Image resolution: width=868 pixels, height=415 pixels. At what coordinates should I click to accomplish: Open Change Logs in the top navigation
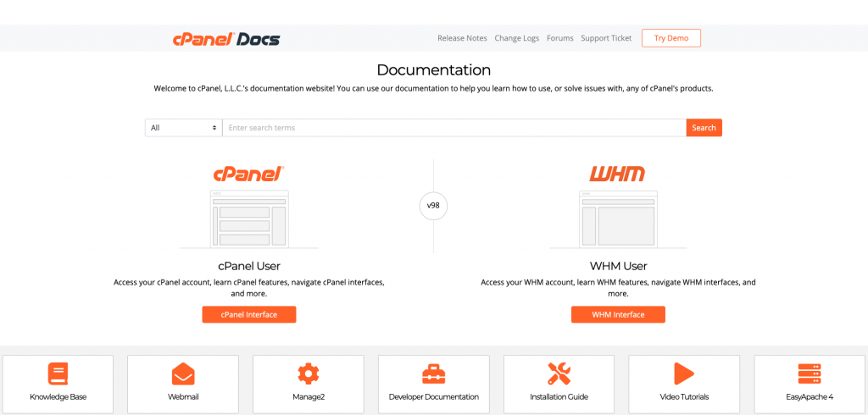pos(516,38)
